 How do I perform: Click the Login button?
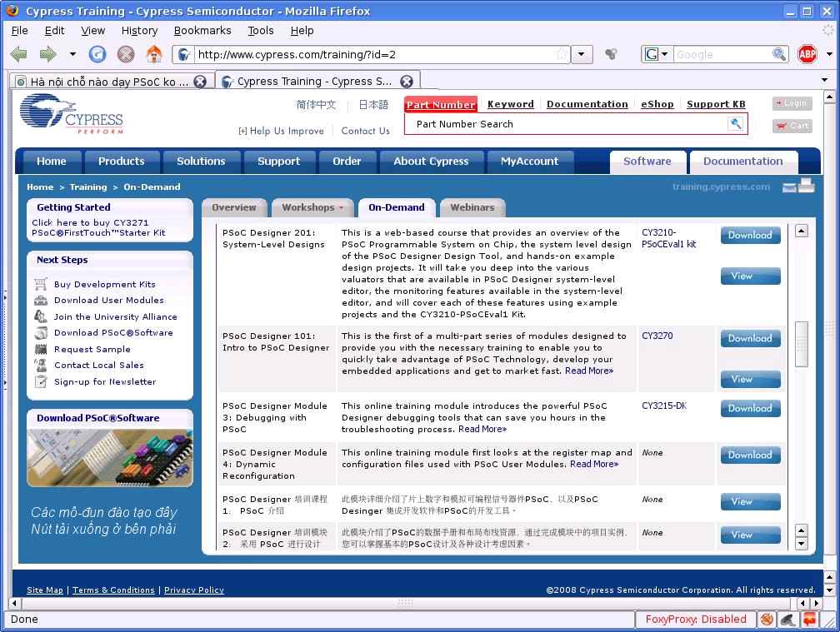(792, 102)
